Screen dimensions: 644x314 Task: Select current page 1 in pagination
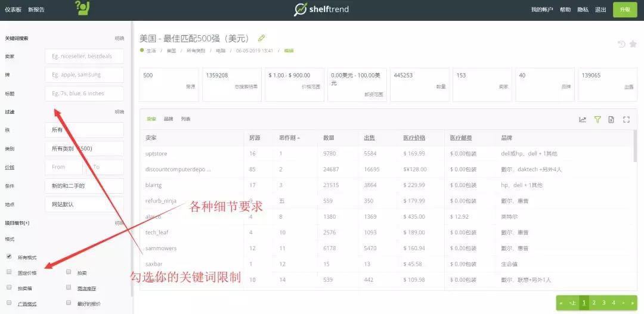pyautogui.click(x=584, y=303)
